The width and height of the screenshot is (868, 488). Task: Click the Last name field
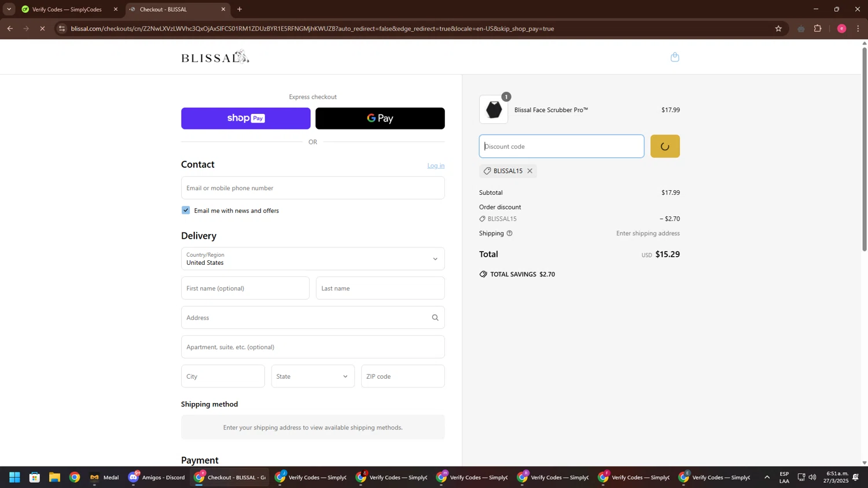tap(380, 289)
